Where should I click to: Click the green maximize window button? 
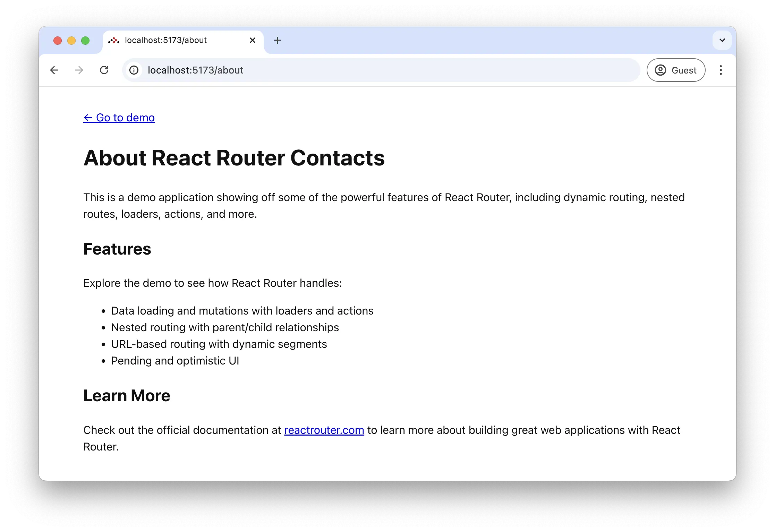pyautogui.click(x=85, y=41)
